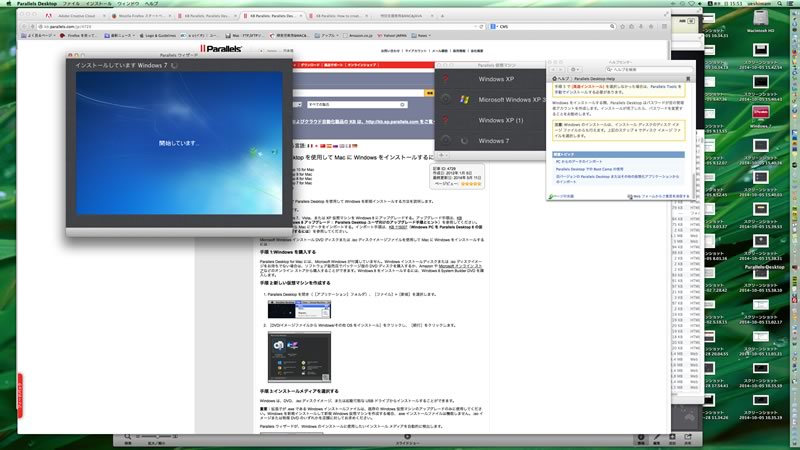Click red question icon beside Windows XP (1)
This screenshot has height=450, width=800.
[x=445, y=120]
